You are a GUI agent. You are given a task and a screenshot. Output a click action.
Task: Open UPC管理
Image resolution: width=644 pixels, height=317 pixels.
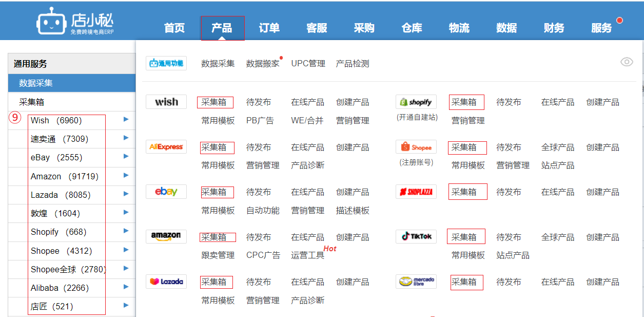click(x=308, y=64)
